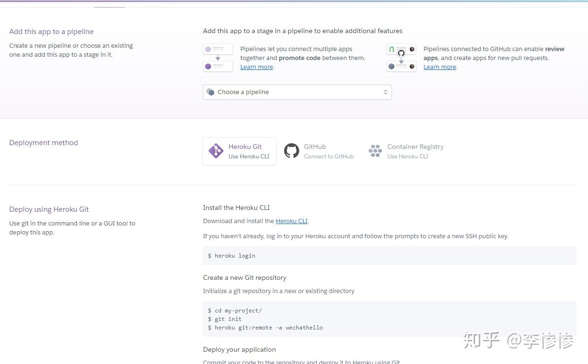
Task: Click the Deploy using Heroku Git heading
Action: coord(49,209)
